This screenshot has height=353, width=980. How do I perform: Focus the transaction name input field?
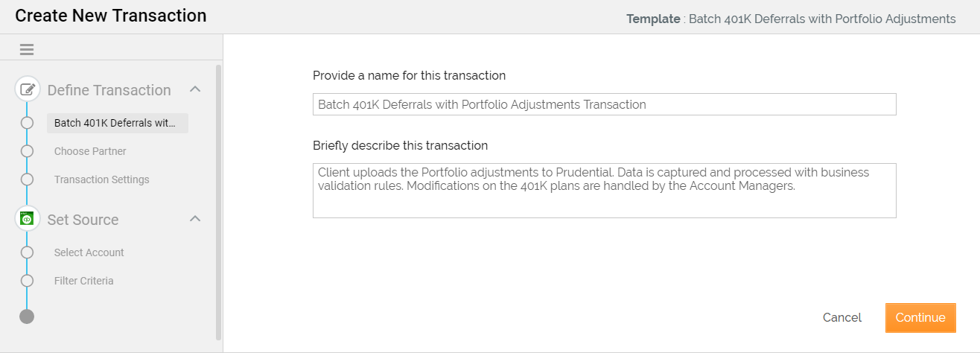[604, 104]
